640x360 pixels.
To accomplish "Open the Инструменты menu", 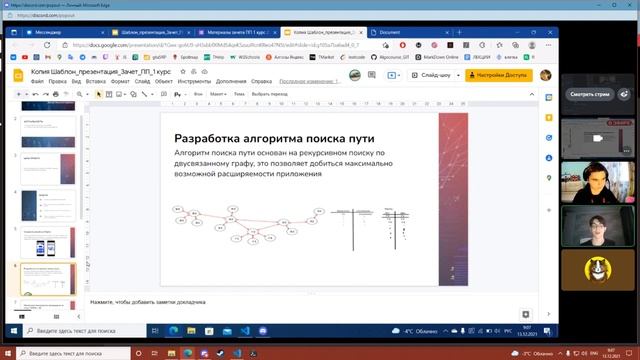I will click(194, 82).
